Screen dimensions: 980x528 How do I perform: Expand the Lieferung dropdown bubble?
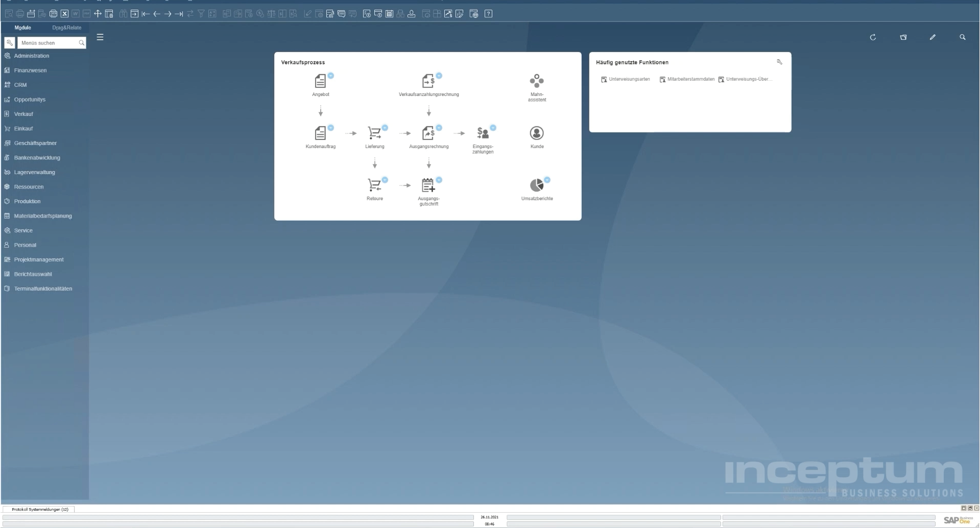pos(385,128)
